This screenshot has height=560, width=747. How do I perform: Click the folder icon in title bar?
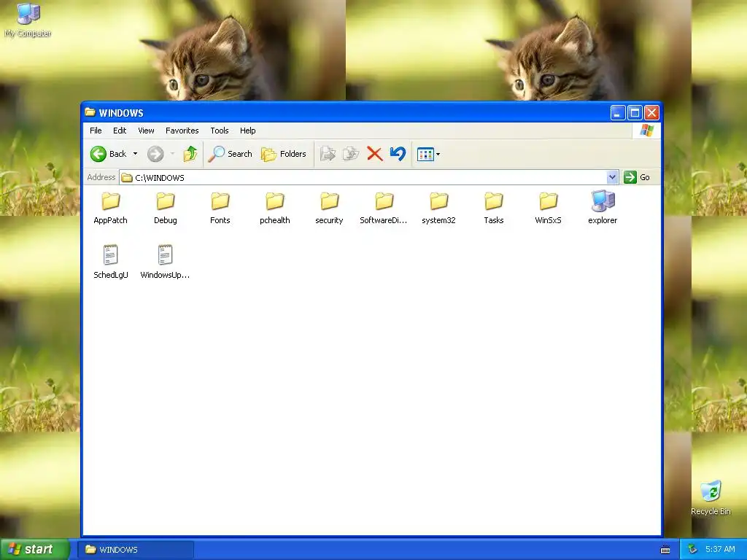(x=90, y=112)
